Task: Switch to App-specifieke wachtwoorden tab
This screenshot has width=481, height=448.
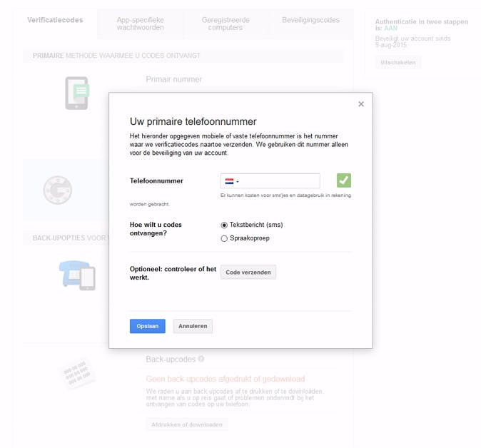Action: pyautogui.click(x=140, y=24)
